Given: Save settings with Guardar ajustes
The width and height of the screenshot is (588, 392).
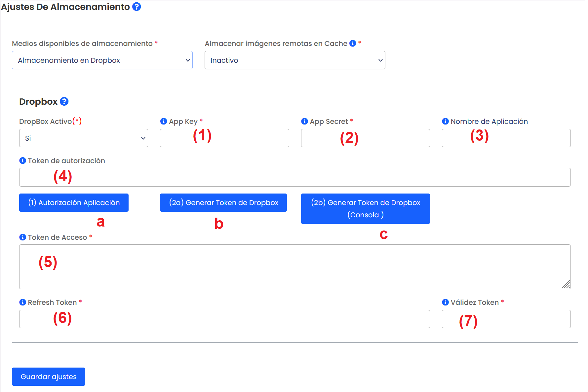Looking at the screenshot, I should tap(49, 376).
